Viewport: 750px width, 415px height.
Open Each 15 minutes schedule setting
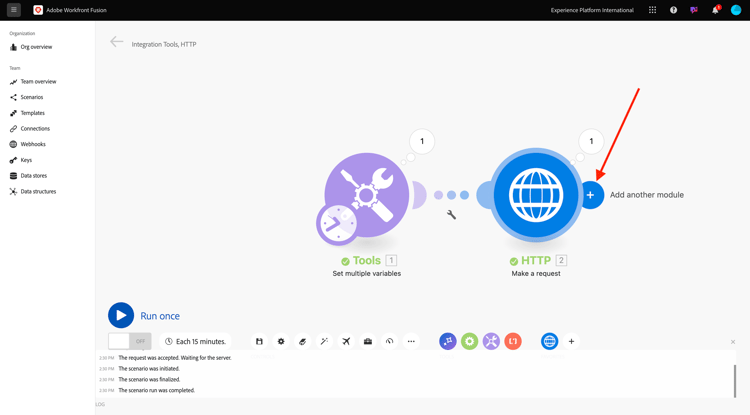(195, 341)
